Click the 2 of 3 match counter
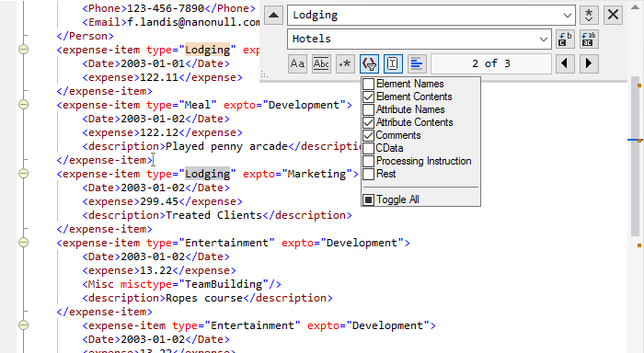Screen dimensions: 644x353 (491, 63)
